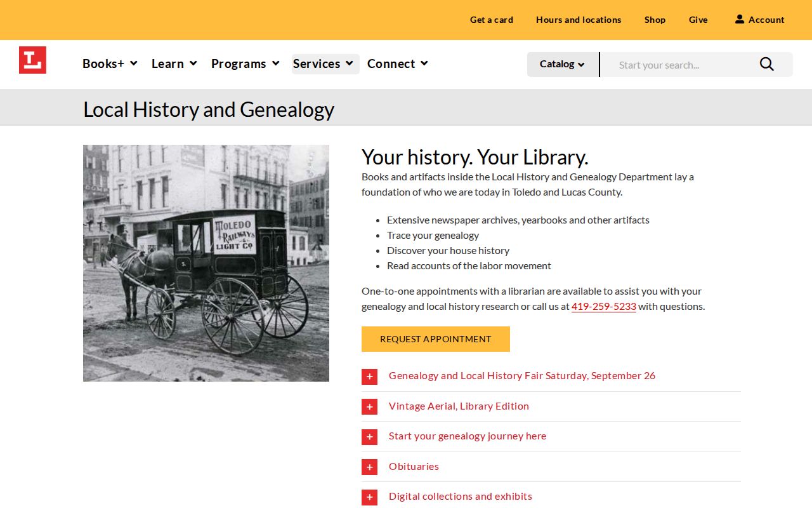Open Vintage Aerial, Library Edition link text

[459, 406]
